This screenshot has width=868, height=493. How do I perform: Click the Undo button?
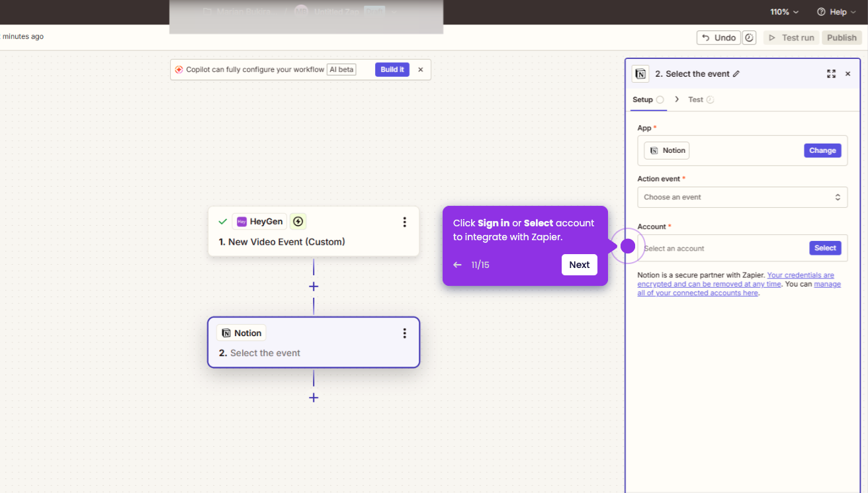718,38
